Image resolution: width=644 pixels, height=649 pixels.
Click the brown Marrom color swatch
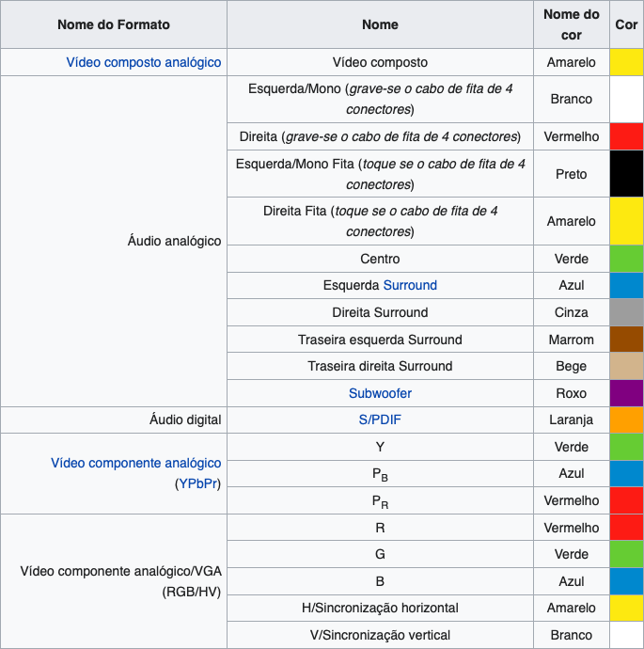pyautogui.click(x=626, y=340)
